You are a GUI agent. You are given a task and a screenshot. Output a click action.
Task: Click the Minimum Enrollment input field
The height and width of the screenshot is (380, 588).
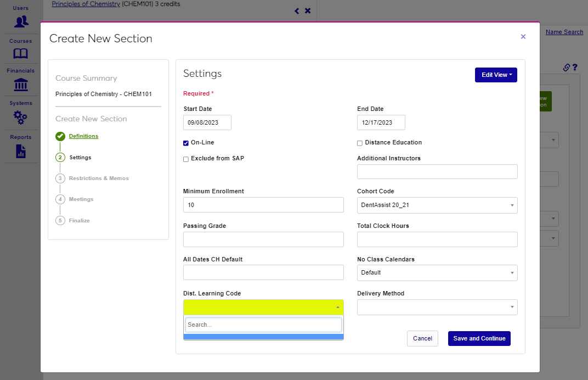click(x=263, y=205)
